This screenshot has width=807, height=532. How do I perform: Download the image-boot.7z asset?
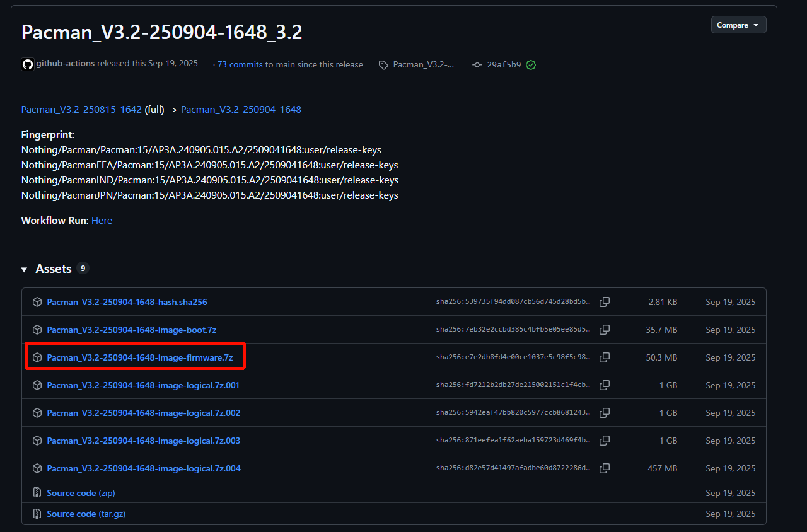tap(132, 330)
